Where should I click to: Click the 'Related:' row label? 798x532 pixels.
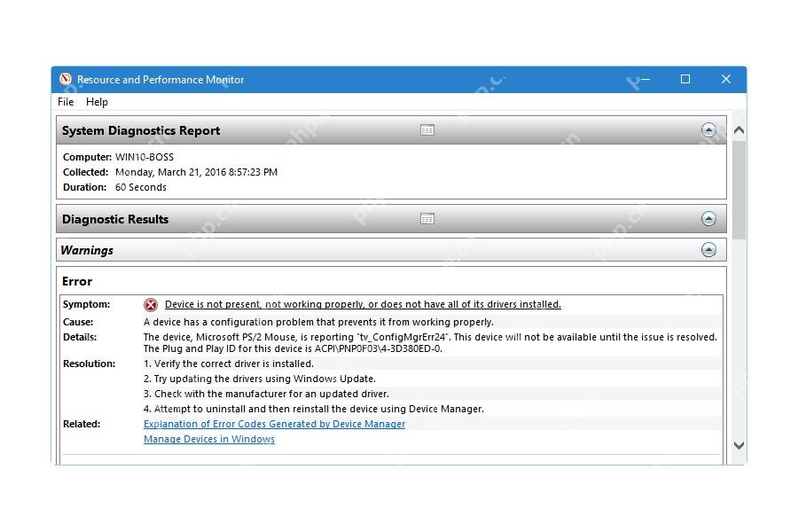(x=82, y=424)
